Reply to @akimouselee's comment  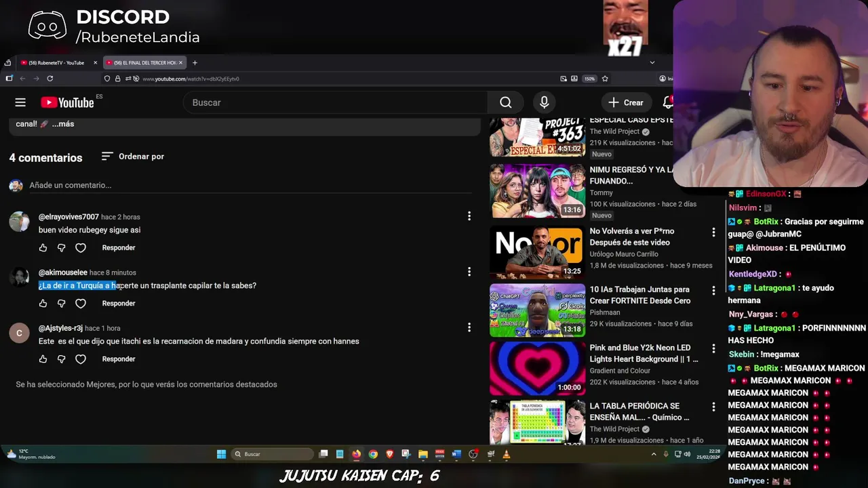(x=119, y=304)
